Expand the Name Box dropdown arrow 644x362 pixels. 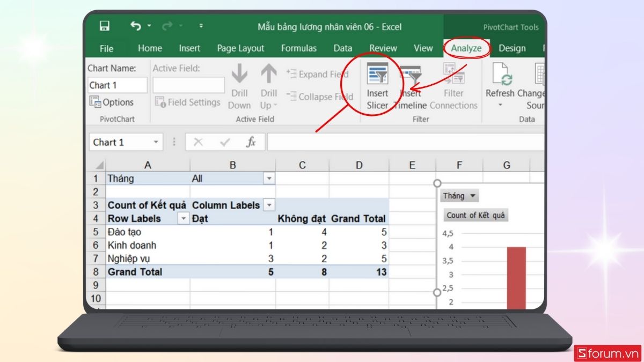click(x=156, y=142)
